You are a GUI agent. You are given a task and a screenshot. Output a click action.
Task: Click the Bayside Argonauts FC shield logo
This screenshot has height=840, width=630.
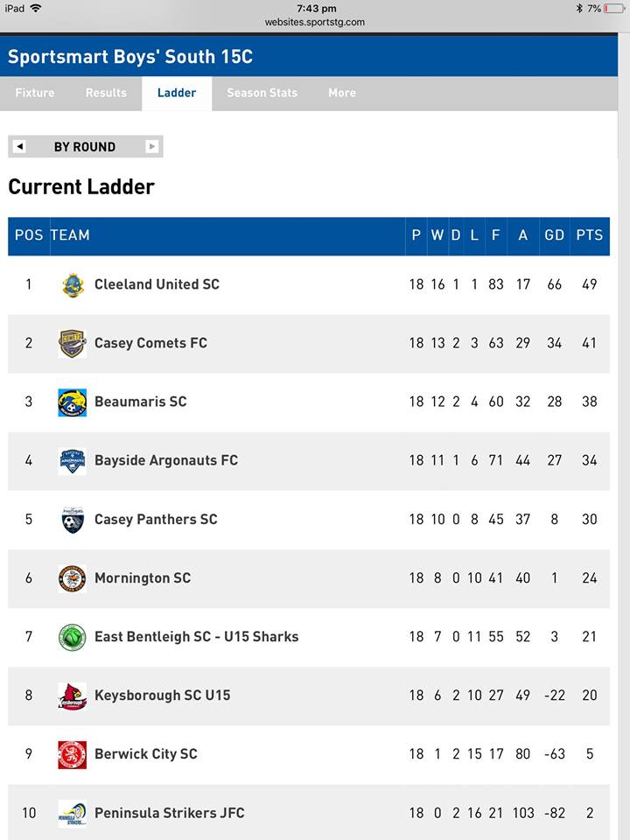click(x=73, y=461)
